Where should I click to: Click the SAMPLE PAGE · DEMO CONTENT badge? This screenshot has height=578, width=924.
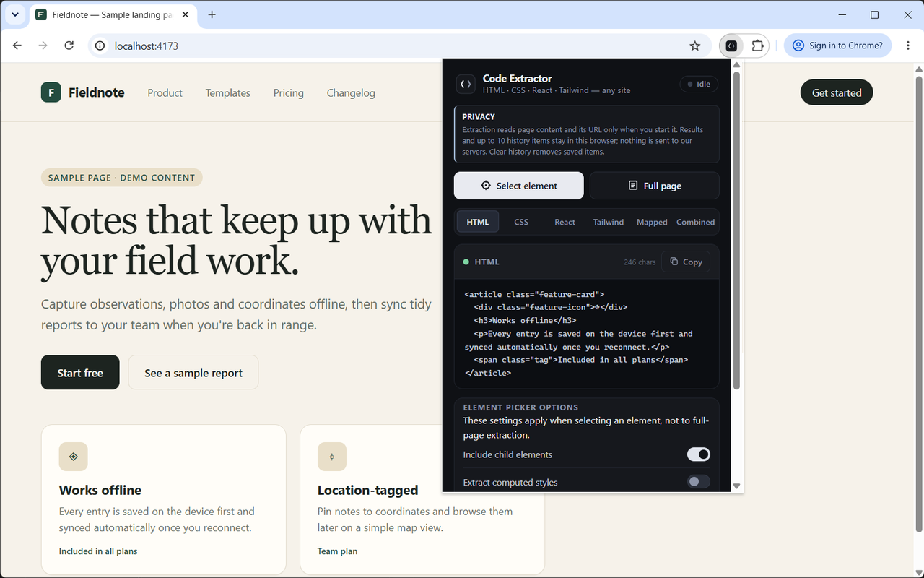pyautogui.click(x=121, y=178)
